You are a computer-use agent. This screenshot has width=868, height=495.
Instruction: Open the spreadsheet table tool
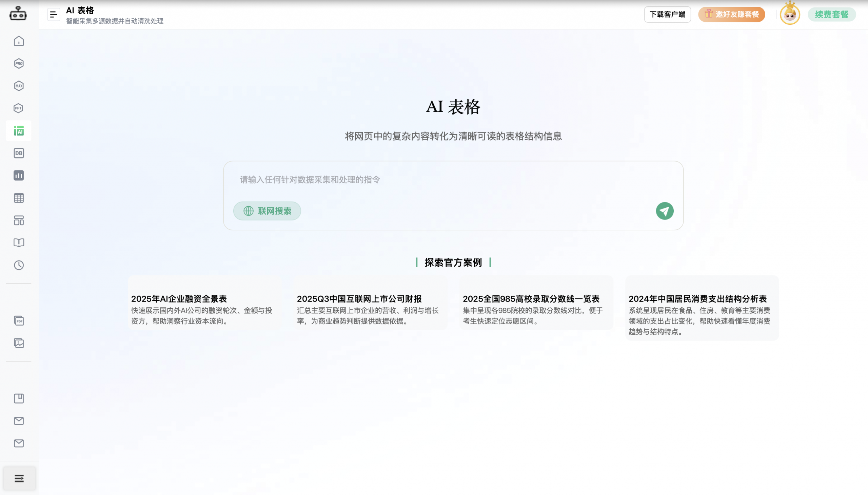[19, 198]
